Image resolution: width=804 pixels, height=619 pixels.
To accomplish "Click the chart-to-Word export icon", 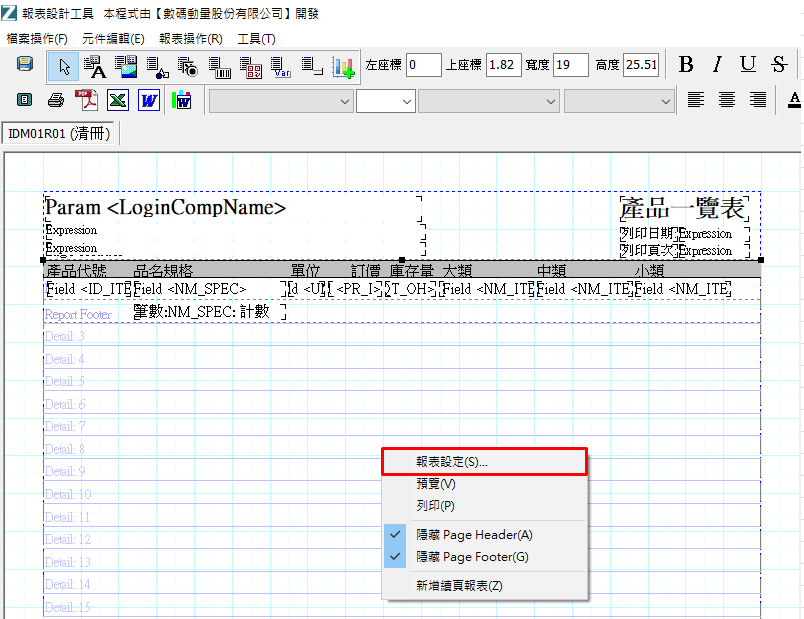I will [182, 100].
